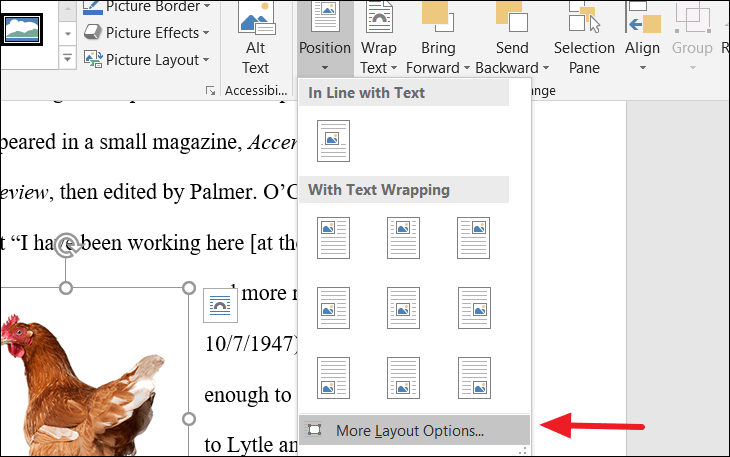Click the right-middle sizing handle of image
Viewport: 730px width, 457px height.
pyautogui.click(x=189, y=419)
